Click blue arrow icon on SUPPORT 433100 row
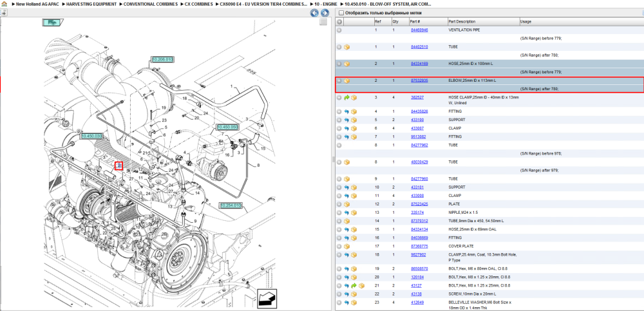This screenshot has height=311, width=644. point(346,120)
